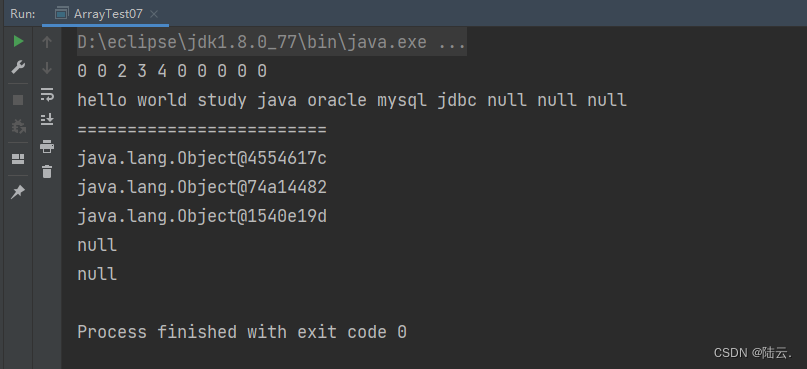The height and width of the screenshot is (369, 807).
Task: Click the 'Process finished with exit code 0' line
Action: pos(242,332)
